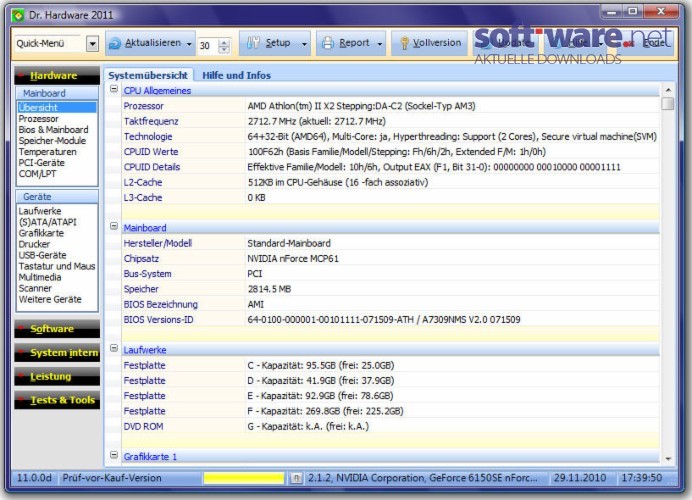Click the scrollbar down arrow

click(668, 459)
